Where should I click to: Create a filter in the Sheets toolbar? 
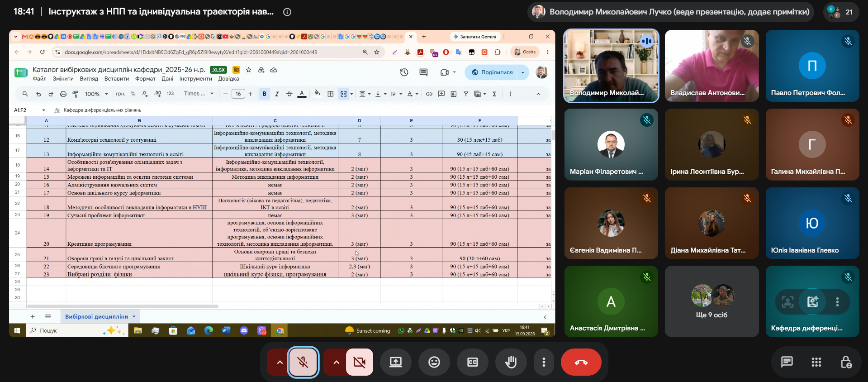click(466, 94)
